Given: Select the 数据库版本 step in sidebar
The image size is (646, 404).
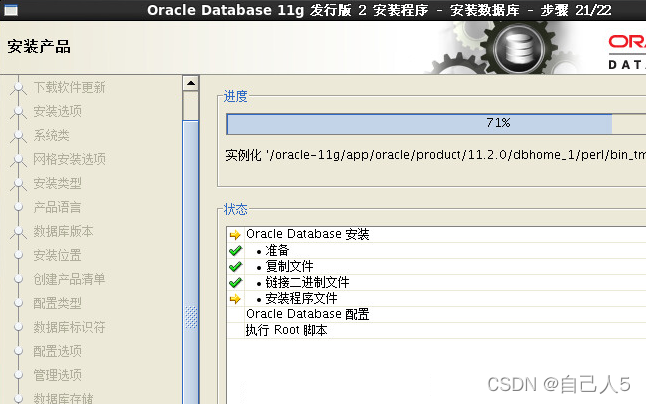Looking at the screenshot, I should tap(63, 231).
